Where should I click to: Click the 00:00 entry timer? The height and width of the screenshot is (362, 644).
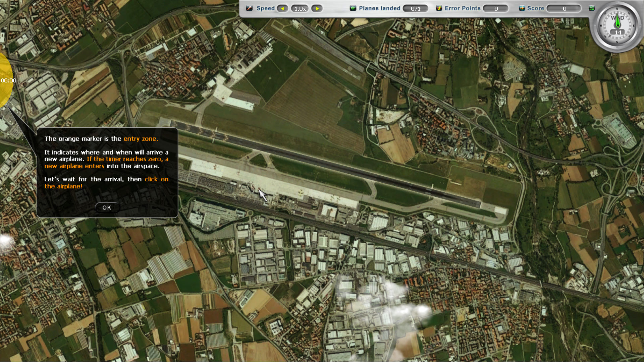click(x=8, y=80)
